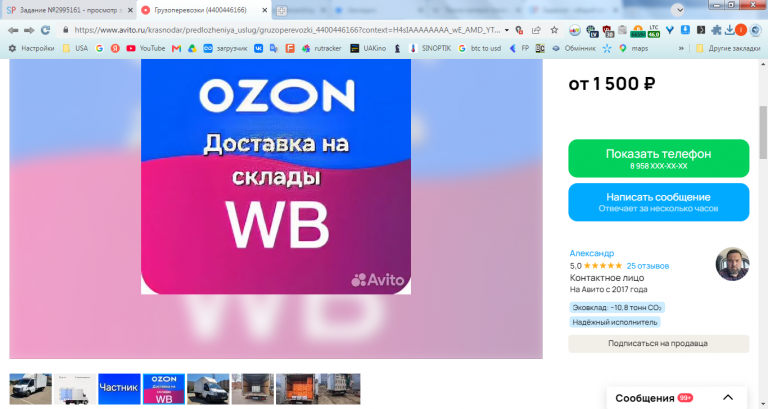This screenshot has height=409, width=768.
Task: Click the Показать телефон button
Action: [x=658, y=158]
